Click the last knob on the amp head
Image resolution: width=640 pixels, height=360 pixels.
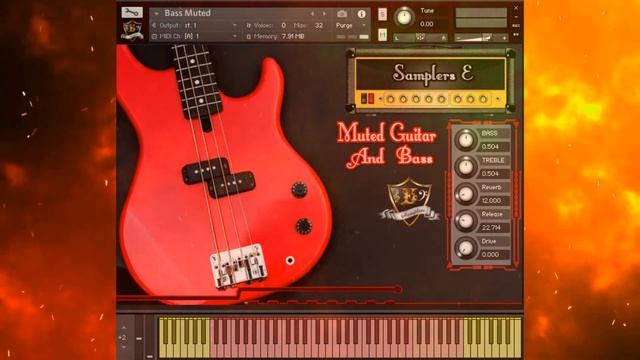click(483, 99)
